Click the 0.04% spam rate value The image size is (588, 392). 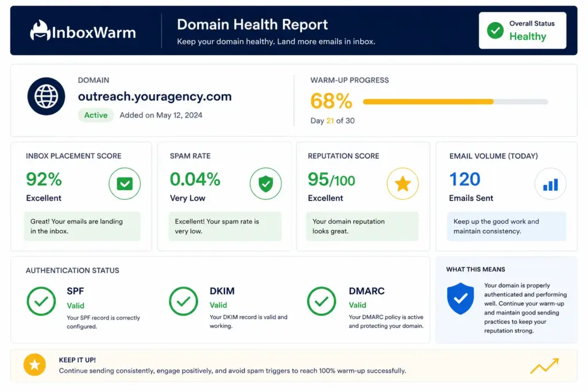[x=195, y=179]
